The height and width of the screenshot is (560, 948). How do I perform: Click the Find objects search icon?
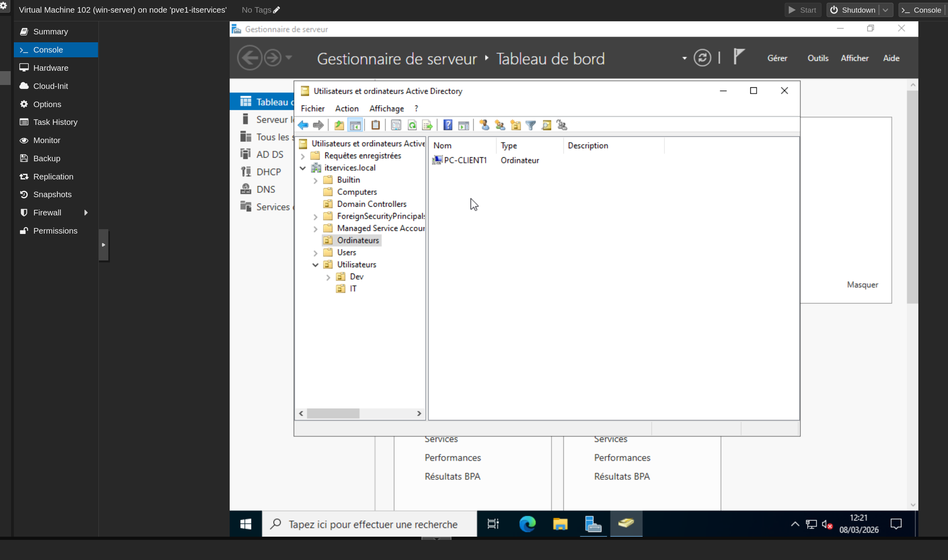click(x=546, y=125)
